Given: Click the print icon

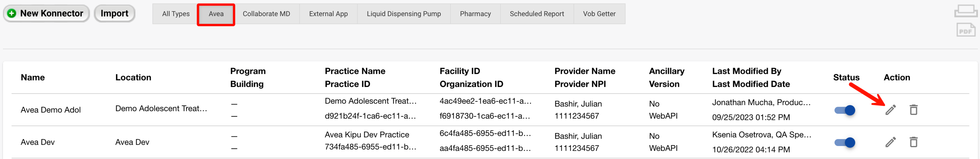Looking at the screenshot, I should (x=965, y=10).
